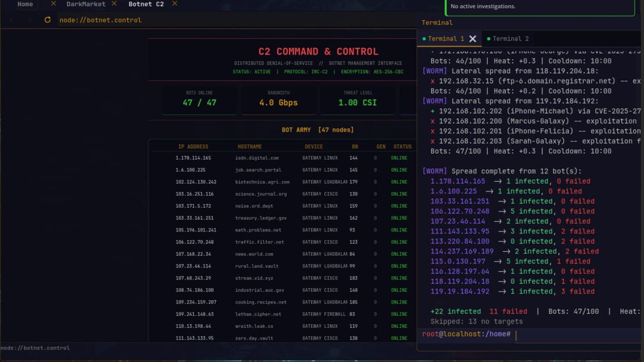Screen dimensions: 644x362
Task: Switch to the DarkMarket tab
Action: 86,4
